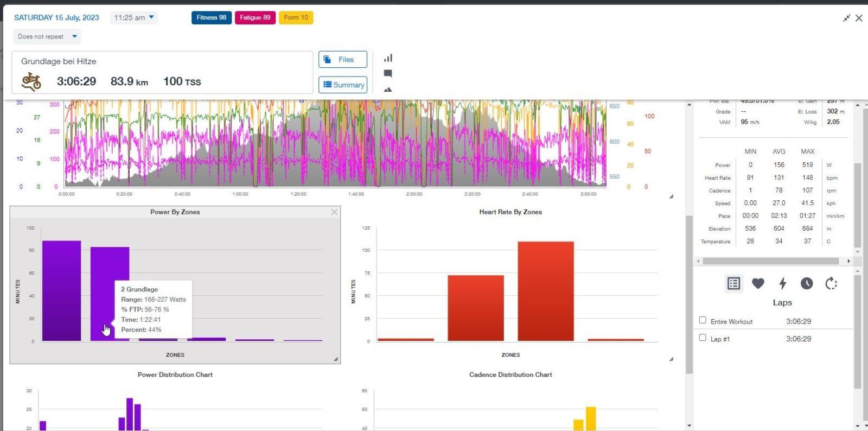Close the workout window with X

tap(859, 18)
